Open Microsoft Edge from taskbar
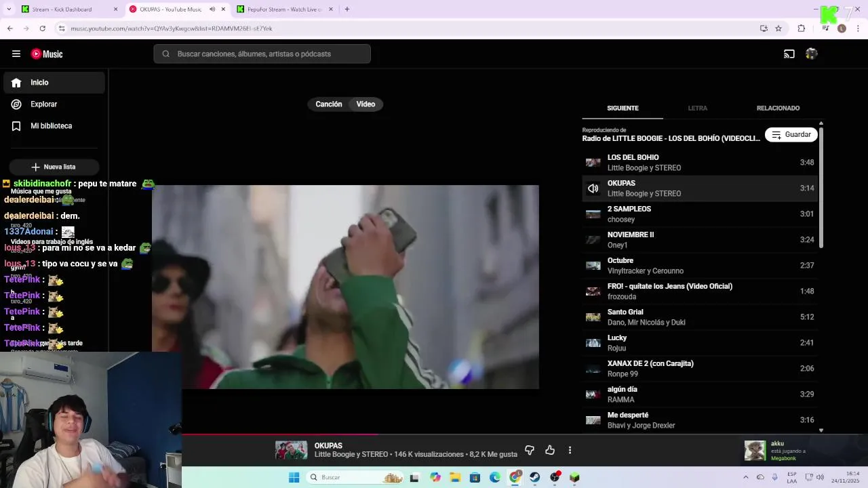The height and width of the screenshot is (488, 868). tap(495, 478)
